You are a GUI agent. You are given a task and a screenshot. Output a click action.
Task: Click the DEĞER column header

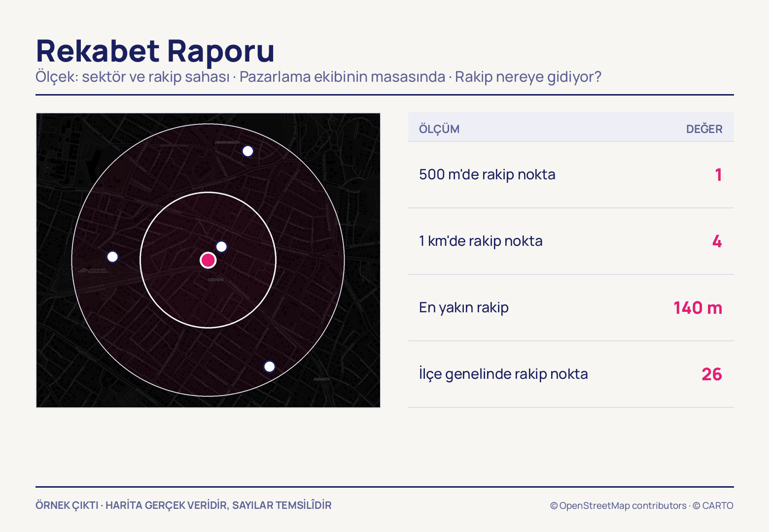(x=704, y=129)
